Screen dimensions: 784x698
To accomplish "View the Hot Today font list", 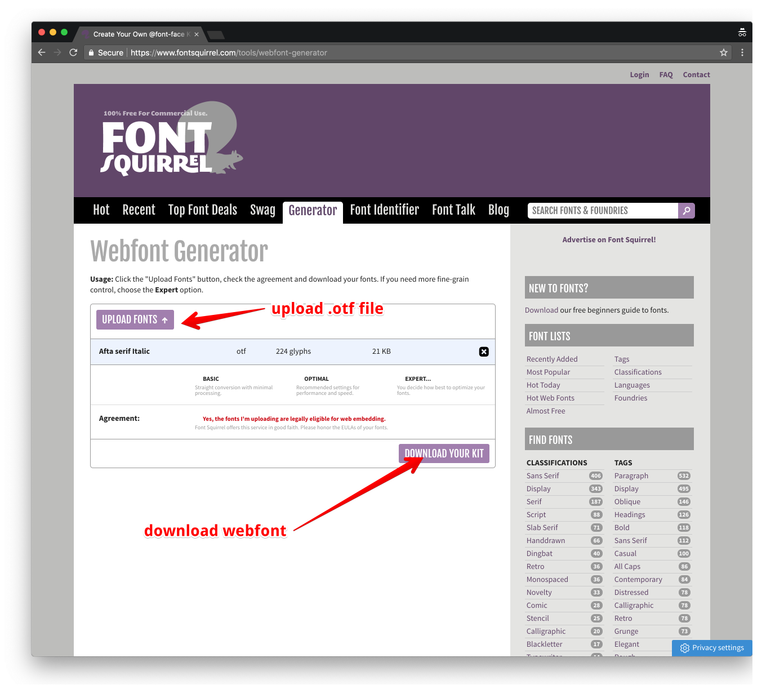I will point(543,385).
